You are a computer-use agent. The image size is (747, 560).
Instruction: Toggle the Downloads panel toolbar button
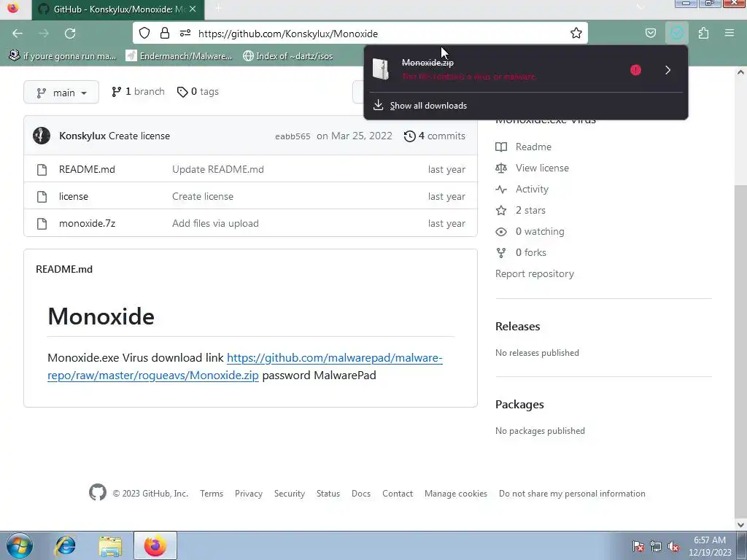[676, 33]
